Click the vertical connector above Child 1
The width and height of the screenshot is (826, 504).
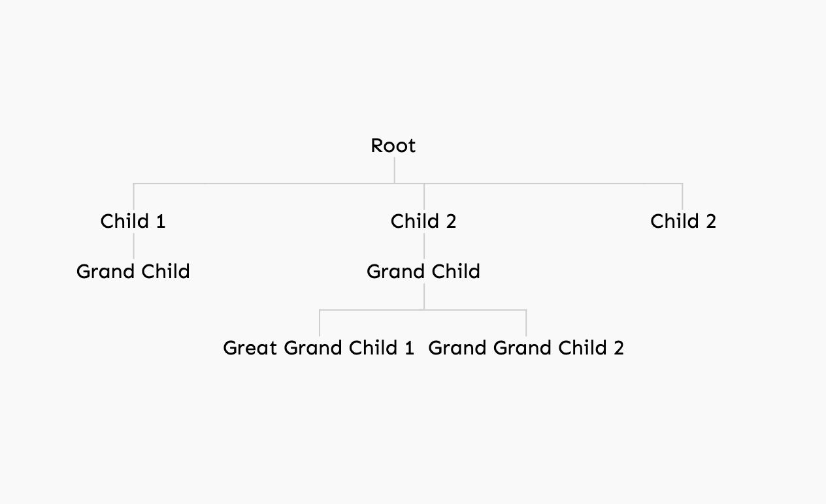coord(133,197)
